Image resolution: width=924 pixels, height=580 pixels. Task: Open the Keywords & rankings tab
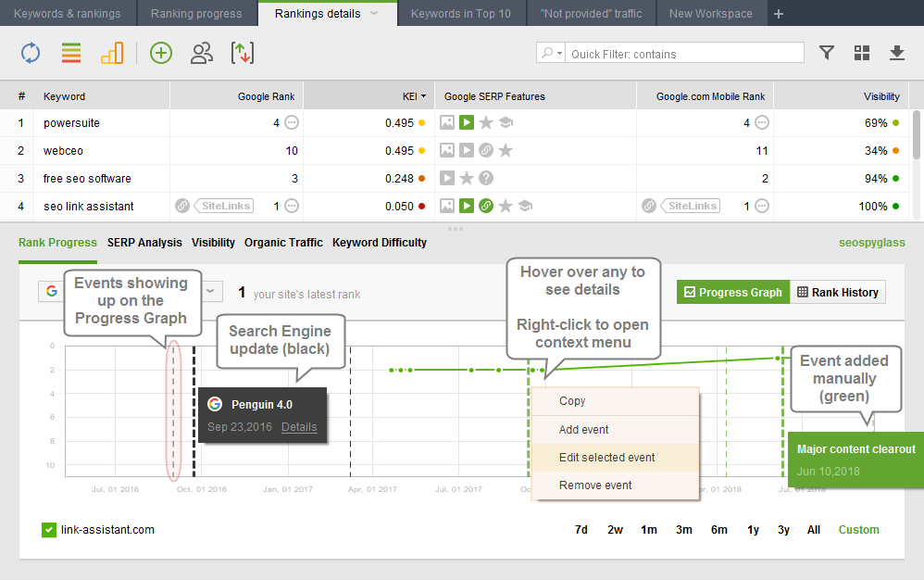tap(68, 14)
